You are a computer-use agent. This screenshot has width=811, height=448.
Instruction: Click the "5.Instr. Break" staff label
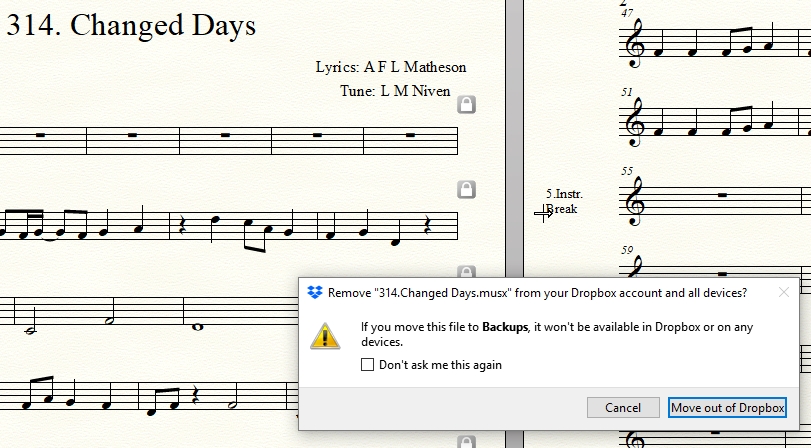563,201
